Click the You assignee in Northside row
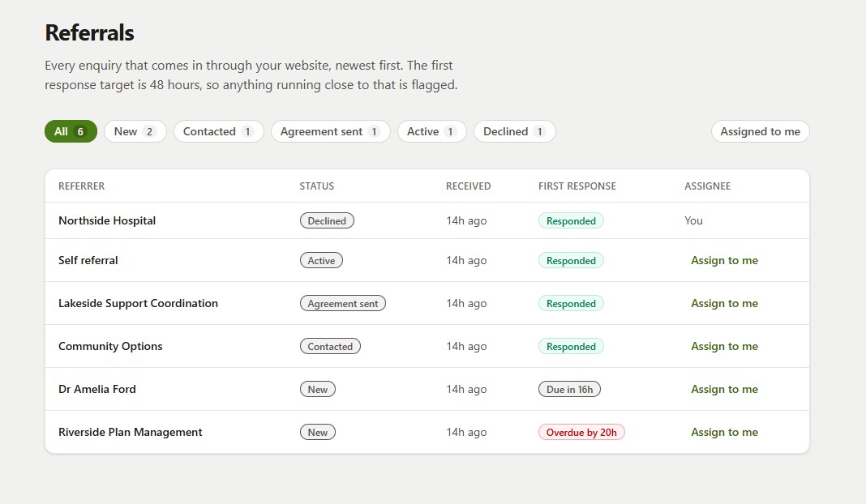 click(693, 221)
